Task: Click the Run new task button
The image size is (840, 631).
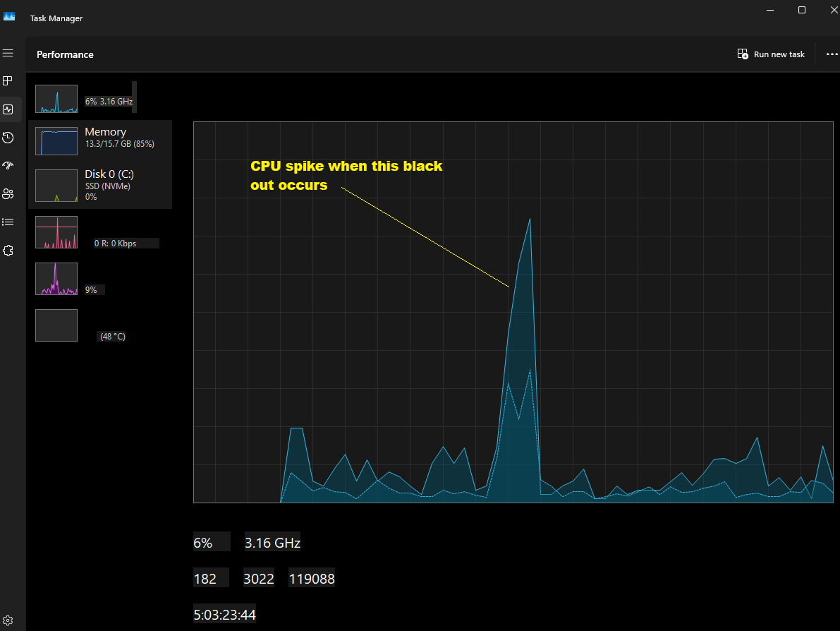Action: click(x=771, y=54)
